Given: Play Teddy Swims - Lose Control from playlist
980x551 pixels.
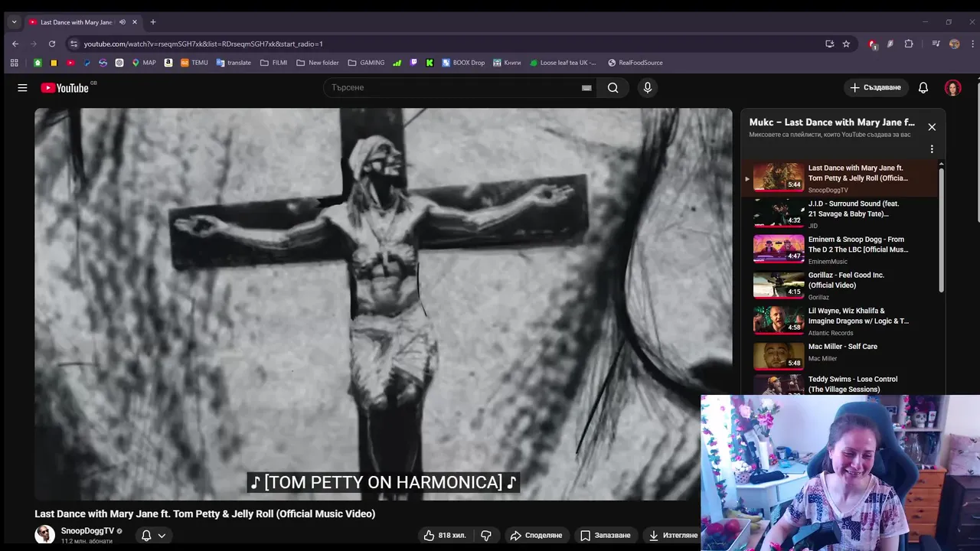Looking at the screenshot, I should tap(839, 385).
